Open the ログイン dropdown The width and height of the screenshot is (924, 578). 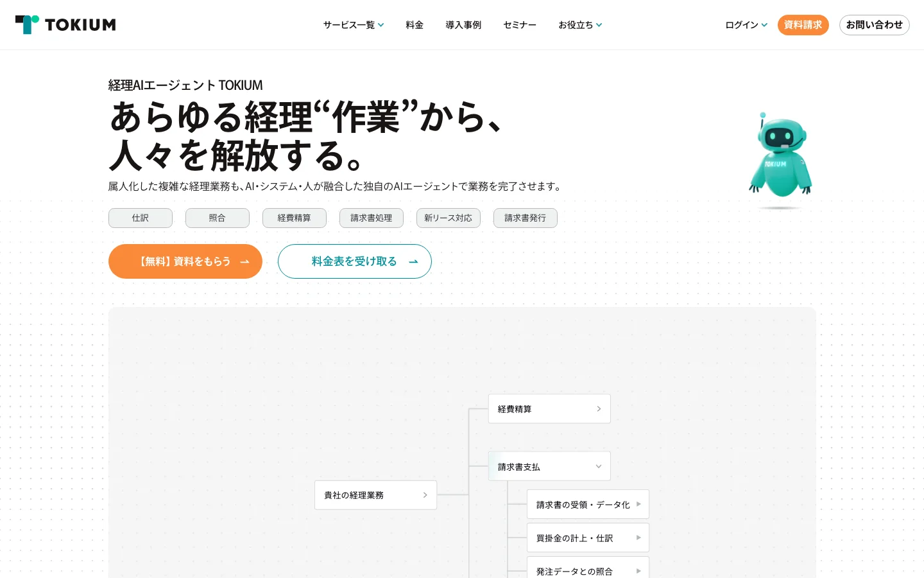[x=746, y=25]
